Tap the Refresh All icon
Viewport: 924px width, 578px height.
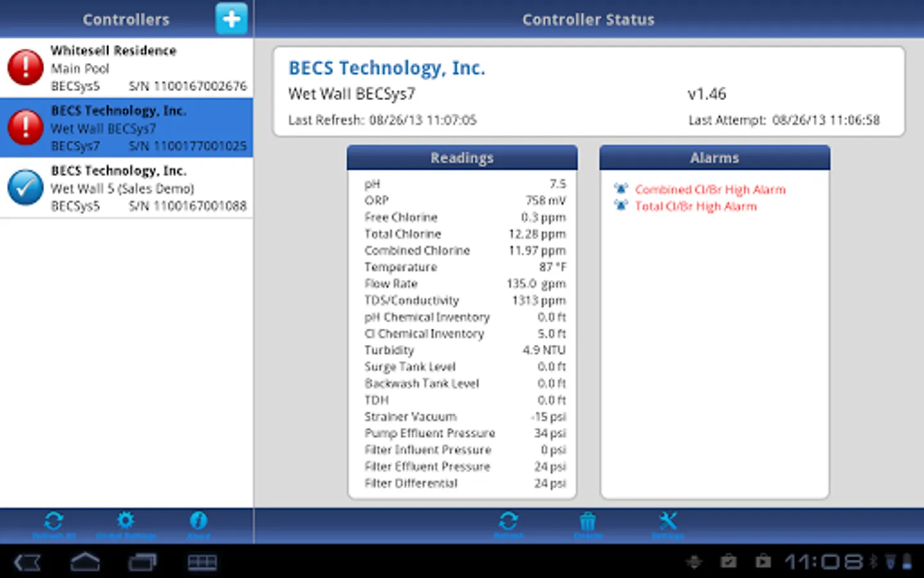click(54, 525)
